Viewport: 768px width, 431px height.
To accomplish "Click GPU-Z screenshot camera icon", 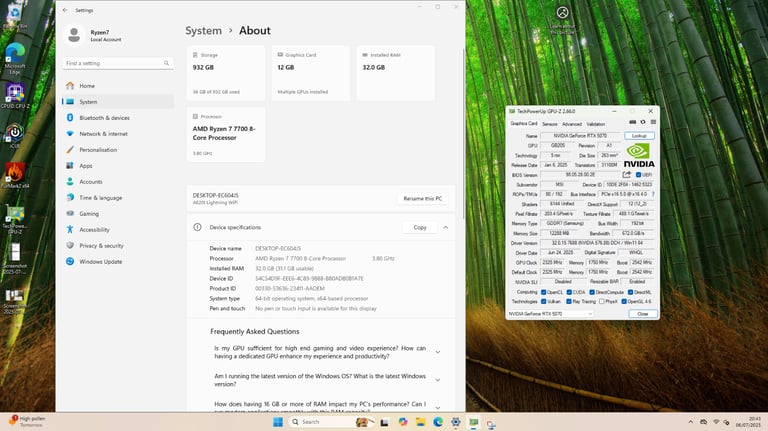I will point(632,122).
